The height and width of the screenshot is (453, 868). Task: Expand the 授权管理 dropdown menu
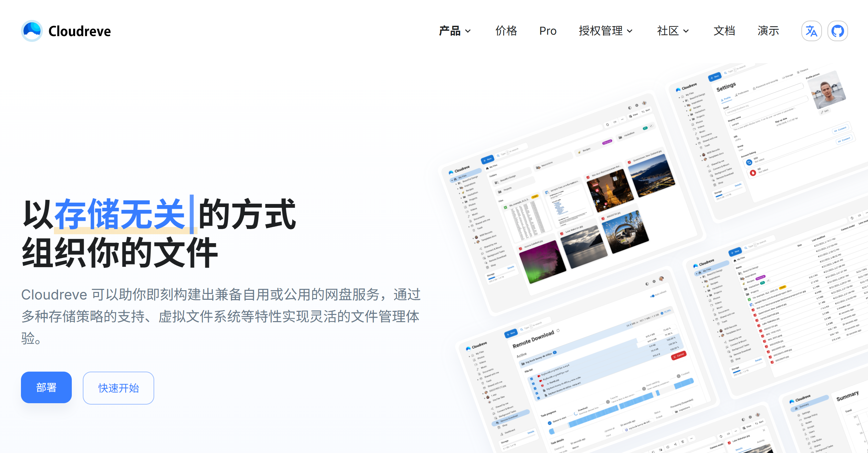606,31
